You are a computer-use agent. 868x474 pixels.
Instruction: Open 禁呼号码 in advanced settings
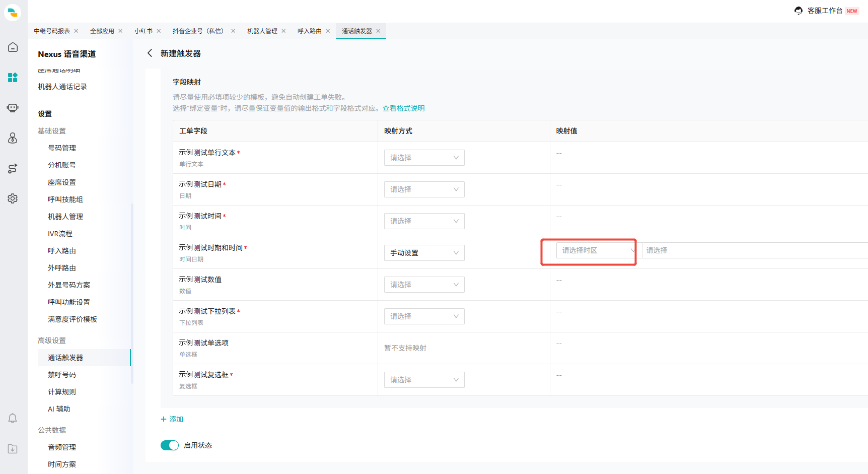pos(62,375)
